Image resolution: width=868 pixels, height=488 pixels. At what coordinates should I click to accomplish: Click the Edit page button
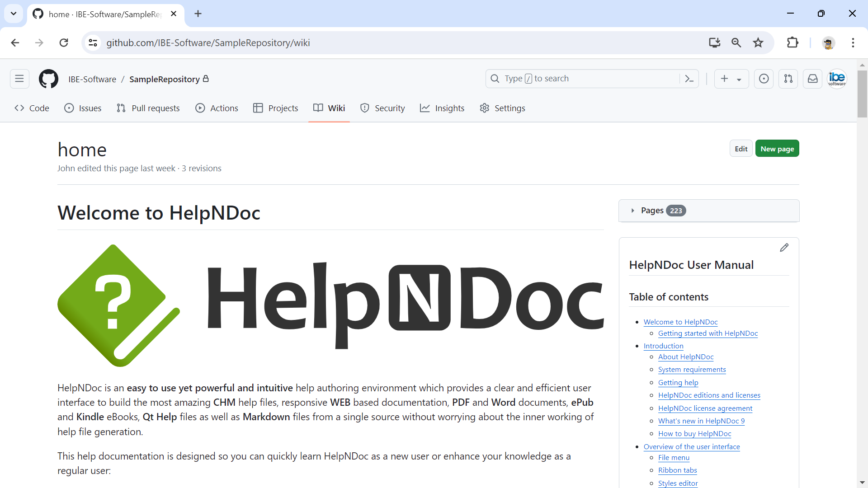(741, 149)
